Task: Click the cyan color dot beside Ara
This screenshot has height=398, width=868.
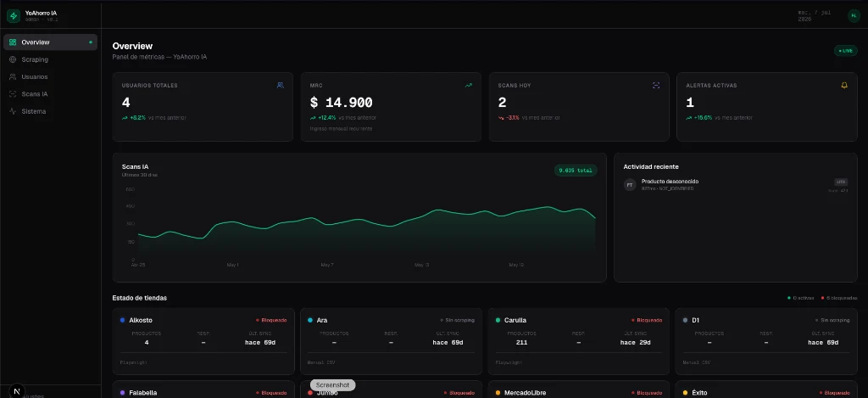Action: (x=310, y=320)
